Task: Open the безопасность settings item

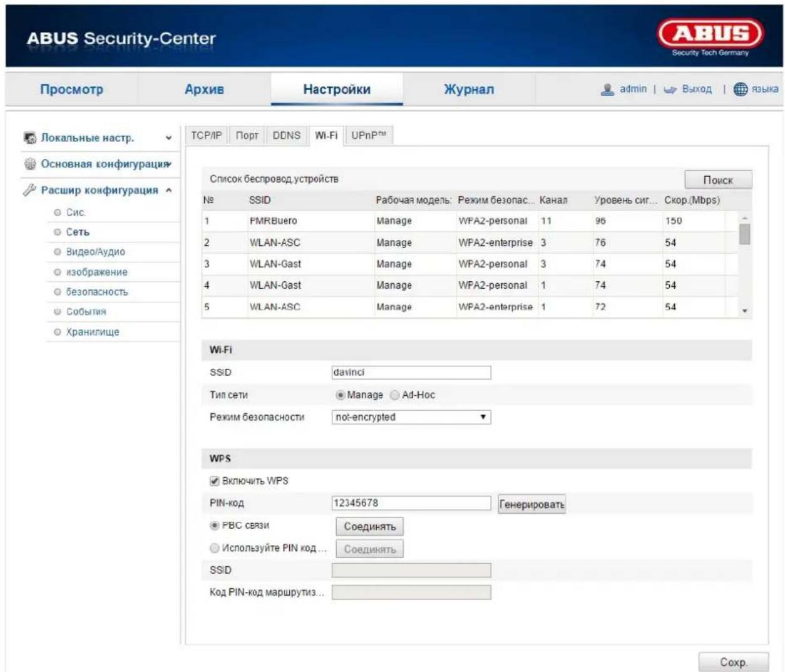Action: point(96,292)
